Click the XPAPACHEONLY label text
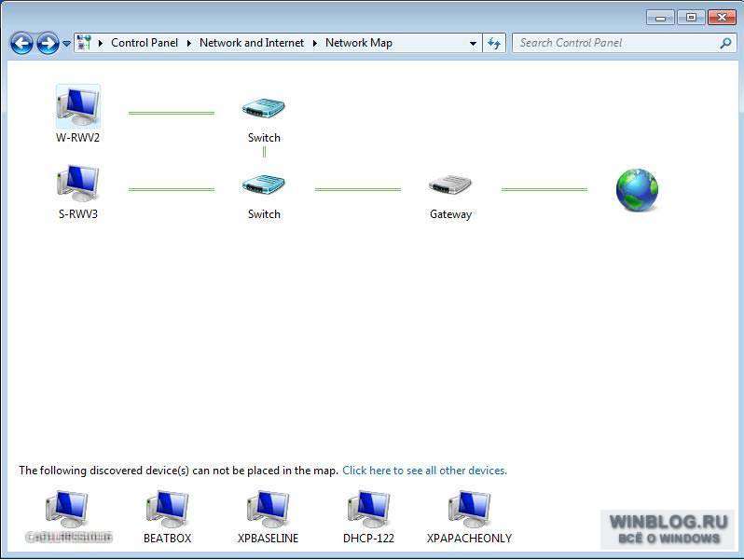This screenshot has width=744, height=560. [469, 539]
